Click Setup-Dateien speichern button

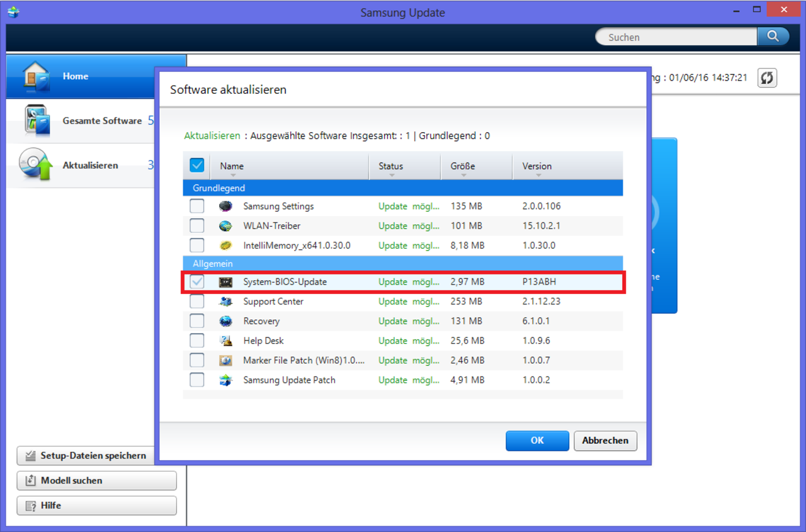(86, 456)
